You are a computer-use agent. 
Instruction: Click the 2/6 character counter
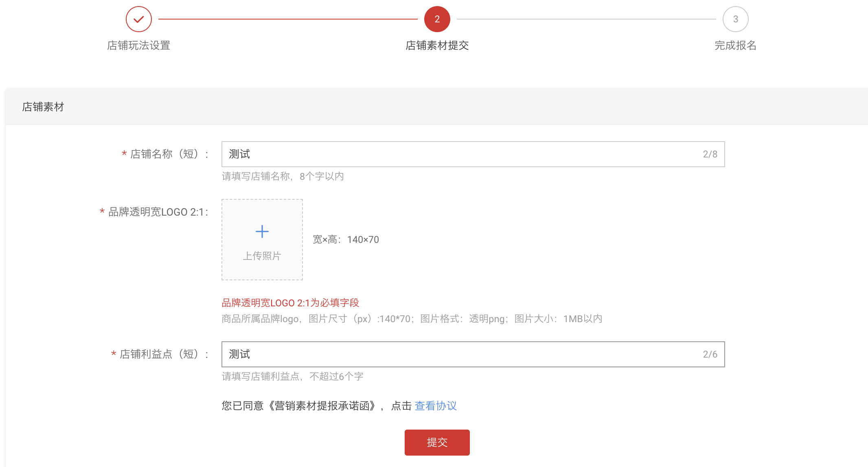pos(710,354)
